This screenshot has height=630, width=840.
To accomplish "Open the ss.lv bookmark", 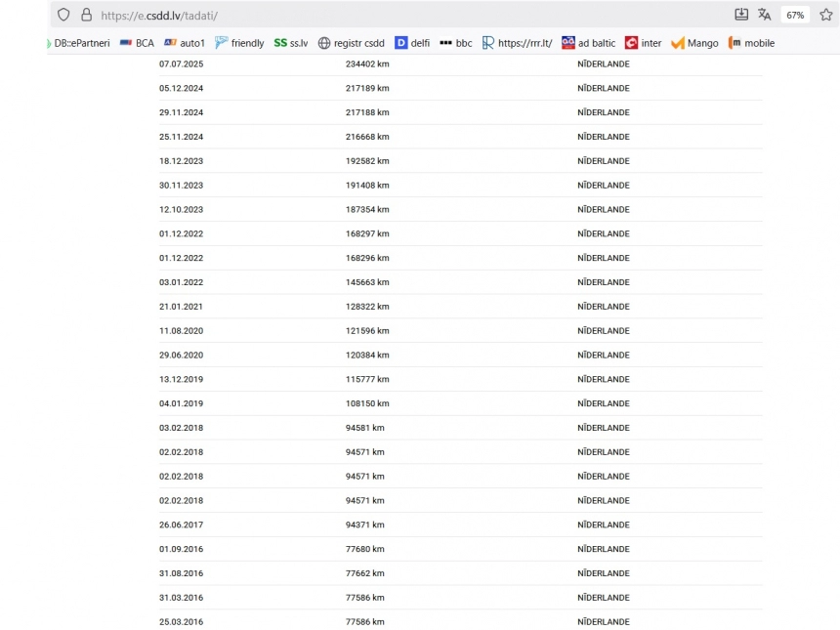I will click(291, 43).
